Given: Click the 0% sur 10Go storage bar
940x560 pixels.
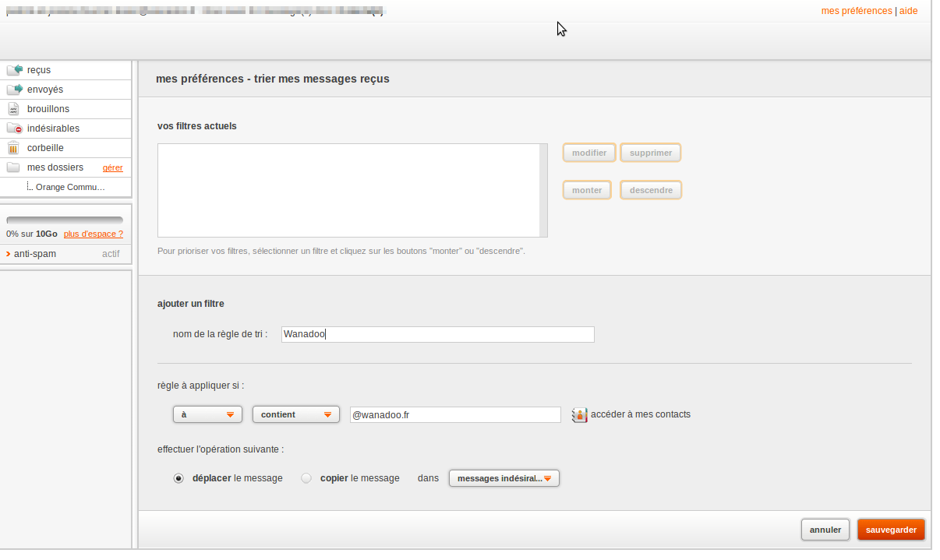Looking at the screenshot, I should point(65,220).
